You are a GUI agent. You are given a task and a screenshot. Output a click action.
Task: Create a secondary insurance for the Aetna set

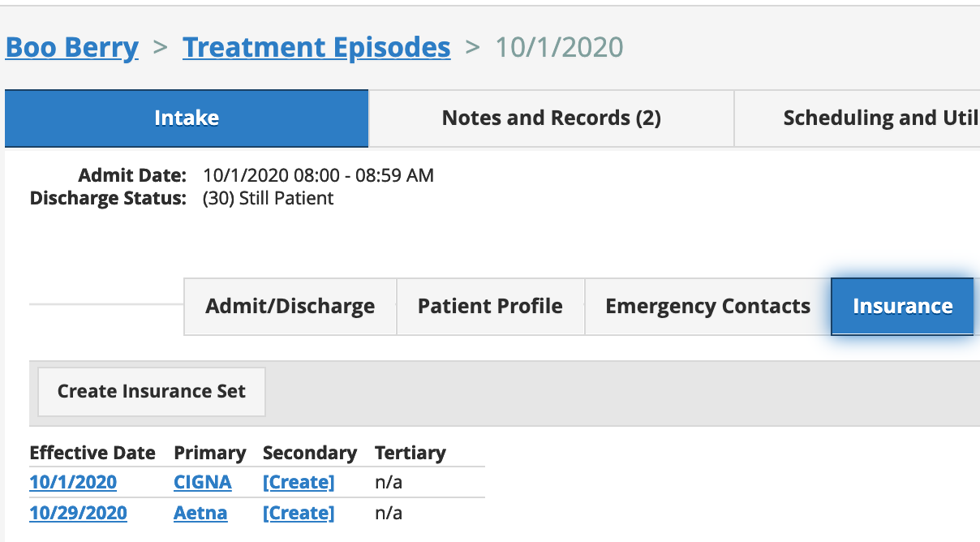(x=299, y=513)
